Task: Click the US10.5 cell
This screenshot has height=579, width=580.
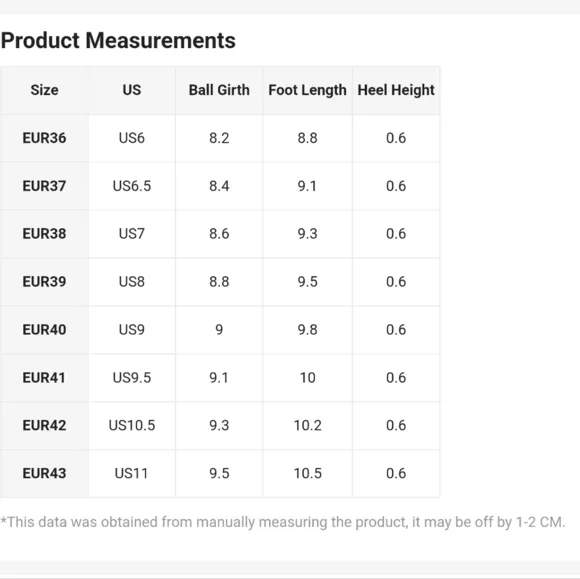Action: [132, 425]
